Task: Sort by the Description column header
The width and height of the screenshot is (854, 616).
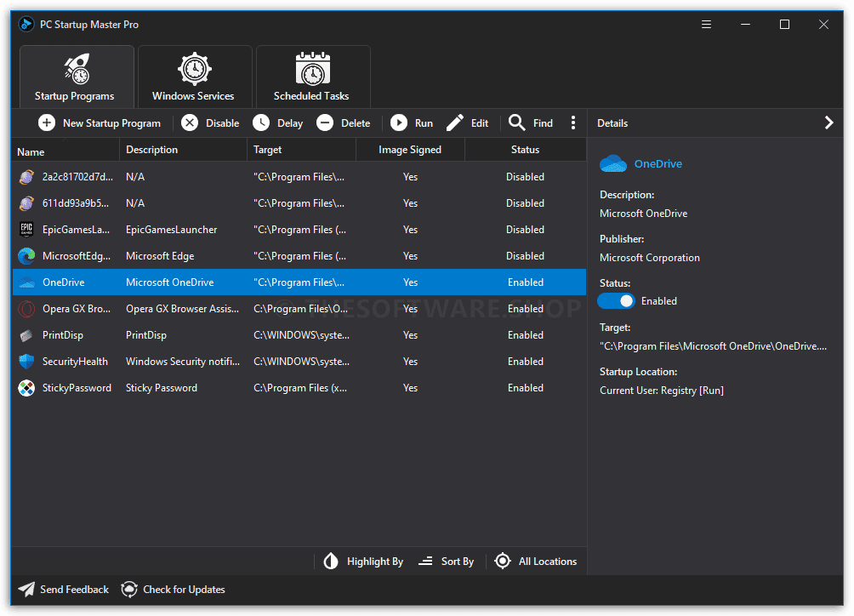Action: (183, 150)
